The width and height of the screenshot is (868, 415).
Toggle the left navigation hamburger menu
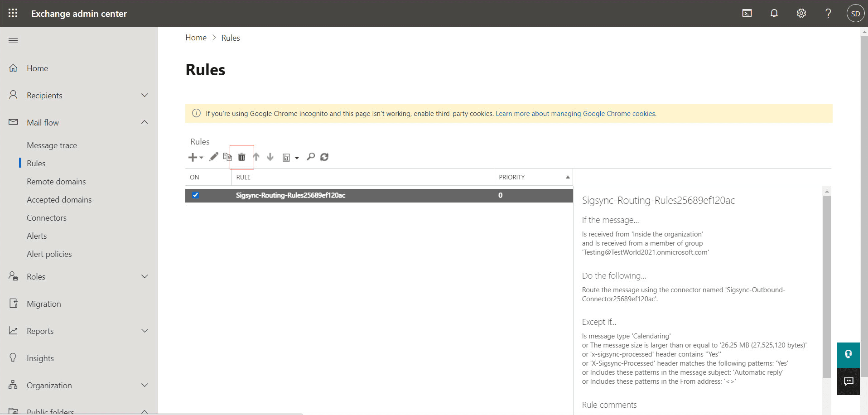click(x=13, y=41)
